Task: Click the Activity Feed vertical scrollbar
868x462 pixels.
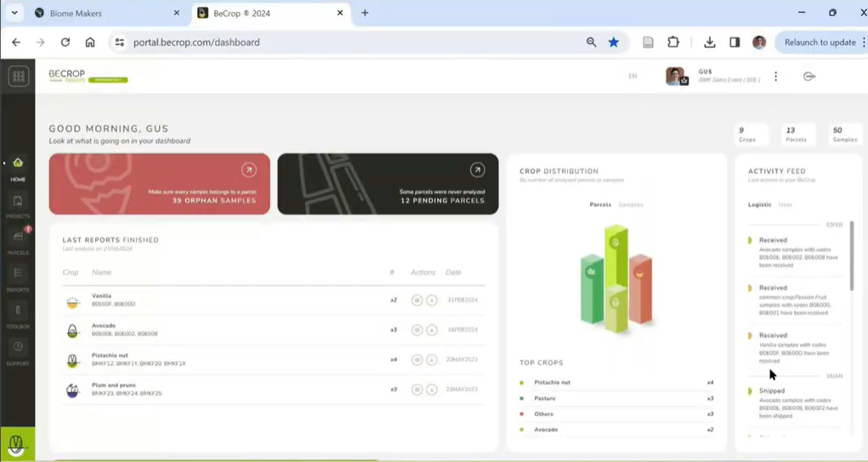Action: click(851, 255)
